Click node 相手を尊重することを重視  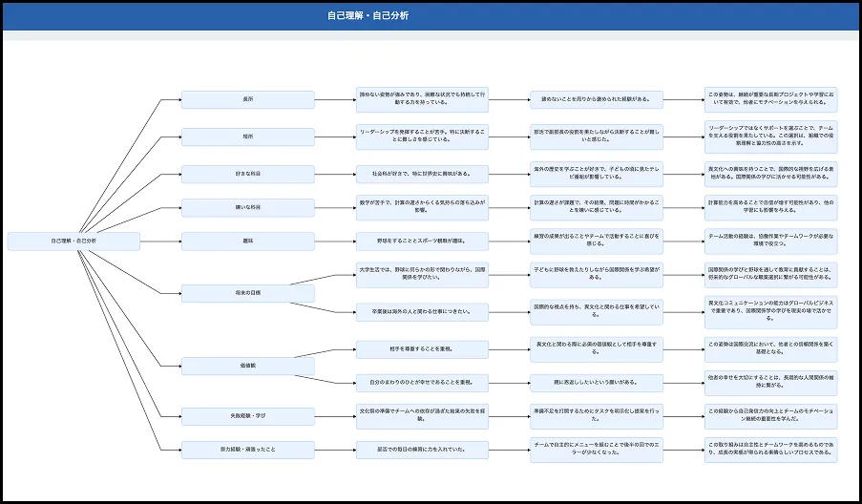pyautogui.click(x=422, y=349)
